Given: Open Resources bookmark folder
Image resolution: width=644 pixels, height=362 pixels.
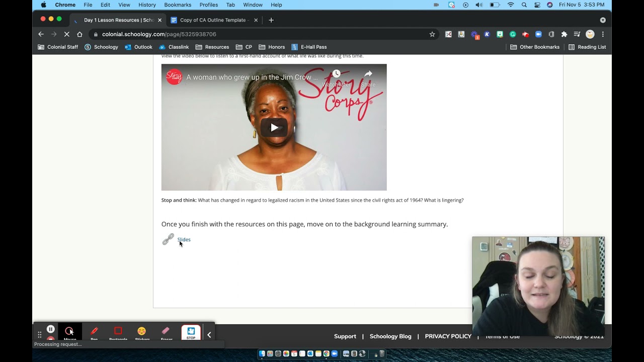Looking at the screenshot, I should pyautogui.click(x=212, y=47).
